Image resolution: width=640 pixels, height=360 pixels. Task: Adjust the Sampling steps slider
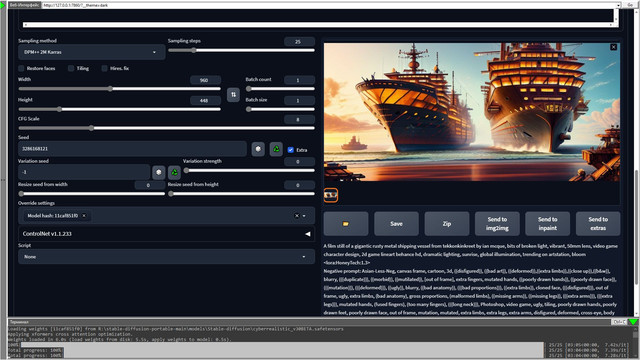[241, 50]
